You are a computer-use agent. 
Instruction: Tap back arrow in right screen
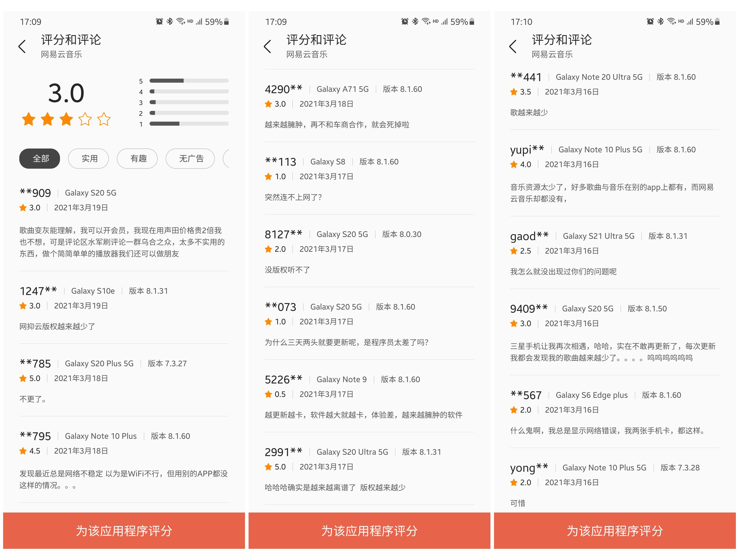pos(513,46)
